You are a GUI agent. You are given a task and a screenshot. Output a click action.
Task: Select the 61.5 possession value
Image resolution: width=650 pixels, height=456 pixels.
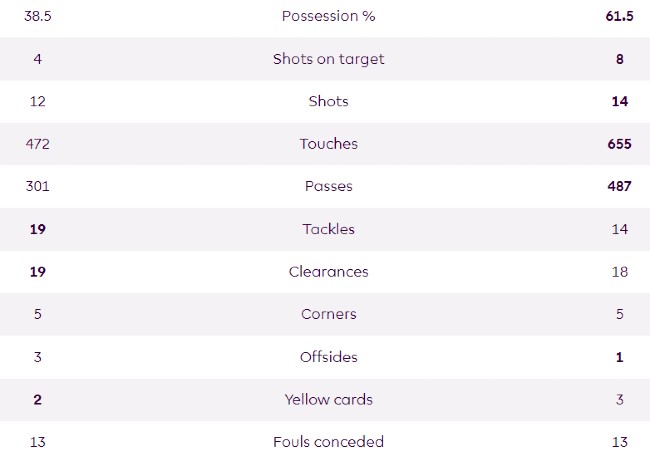(x=619, y=16)
